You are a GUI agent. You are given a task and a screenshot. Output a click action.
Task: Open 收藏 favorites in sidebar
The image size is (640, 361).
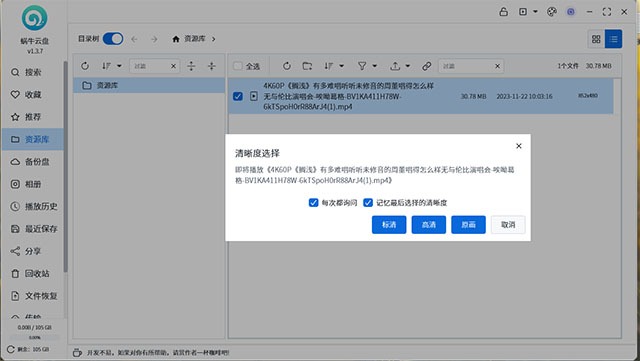click(x=33, y=95)
